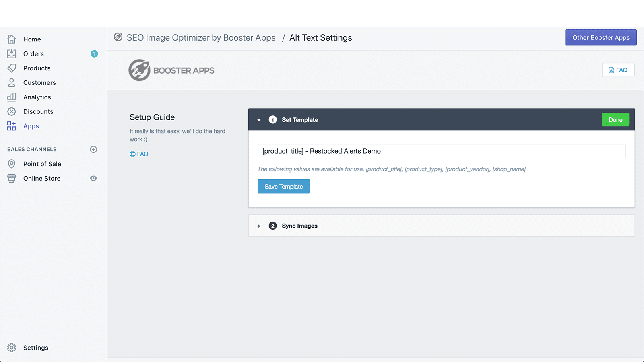Expand the Sync Images section arrow
Image resolution: width=644 pixels, height=362 pixels.
pos(259,226)
